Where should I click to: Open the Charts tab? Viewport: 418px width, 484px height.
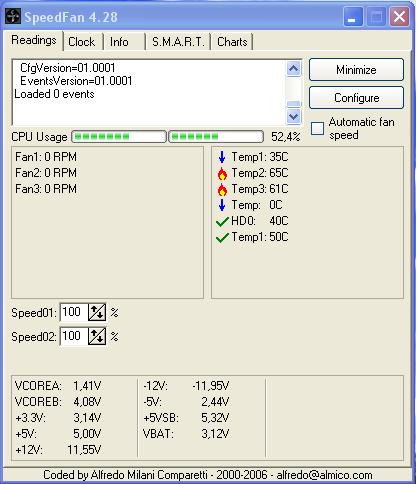click(x=232, y=42)
